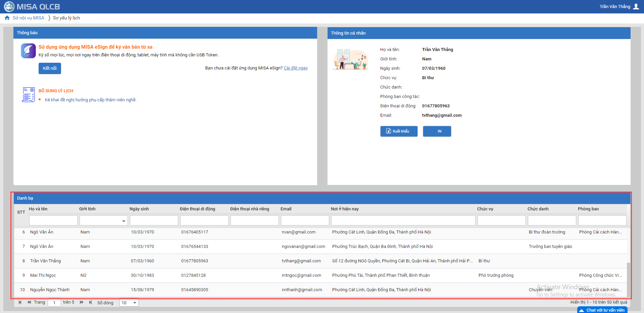The height and width of the screenshot is (313, 644).
Task: Click the MISA eSign app icon
Action: click(x=28, y=51)
